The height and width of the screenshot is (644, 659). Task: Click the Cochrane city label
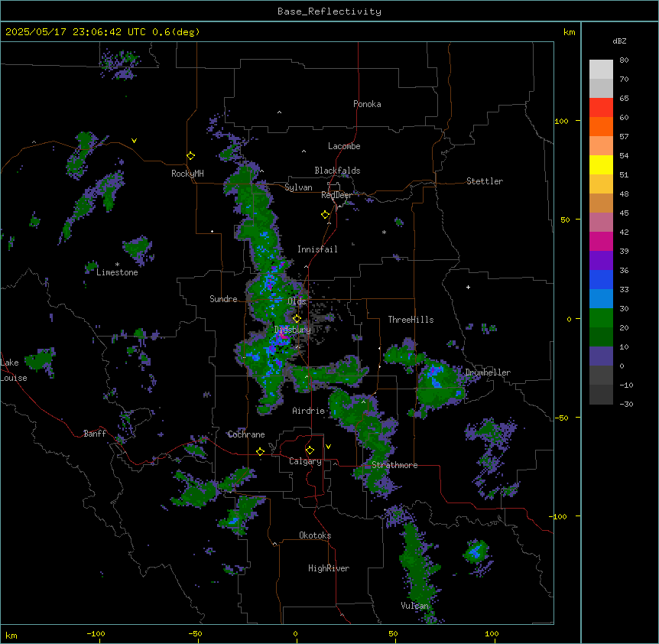246,434
